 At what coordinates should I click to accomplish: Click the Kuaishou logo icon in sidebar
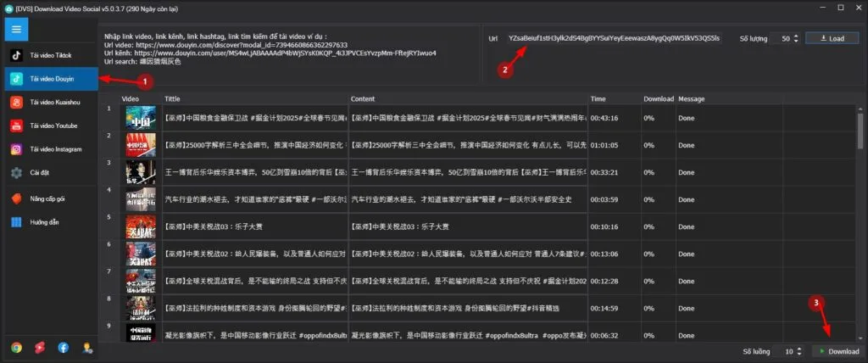coord(17,102)
